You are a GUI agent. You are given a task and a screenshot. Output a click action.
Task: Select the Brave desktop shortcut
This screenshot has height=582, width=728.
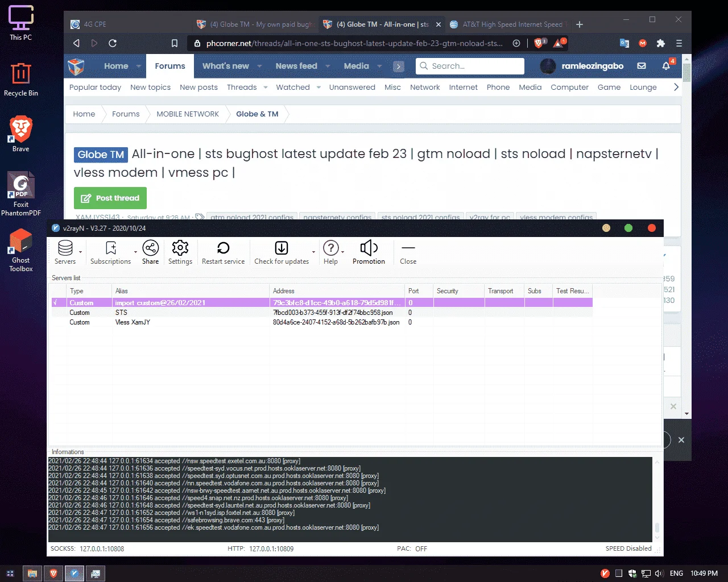point(21,134)
